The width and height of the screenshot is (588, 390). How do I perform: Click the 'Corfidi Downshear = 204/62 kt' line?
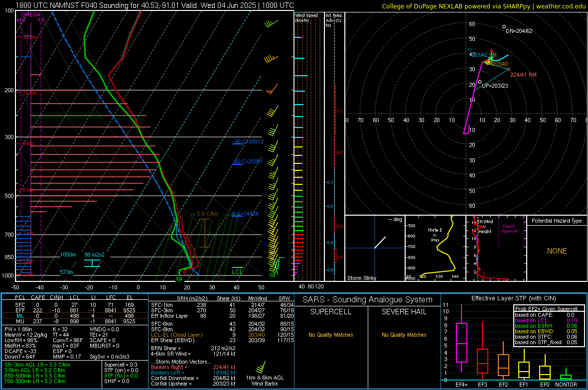point(193,378)
